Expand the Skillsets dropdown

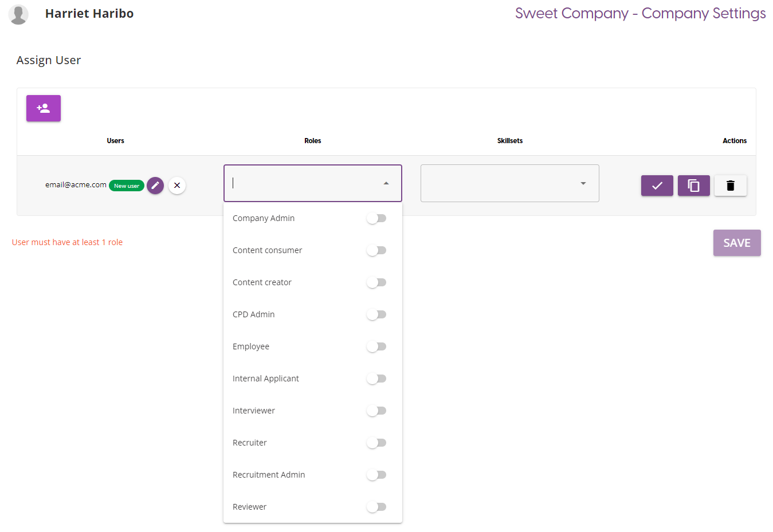[583, 183]
